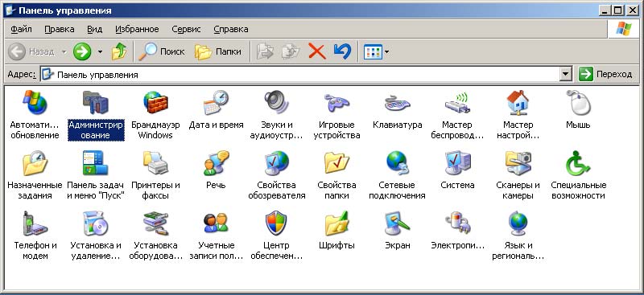The height and width of the screenshot is (295, 644).
Task: Open the Файл menu
Action: point(22,29)
